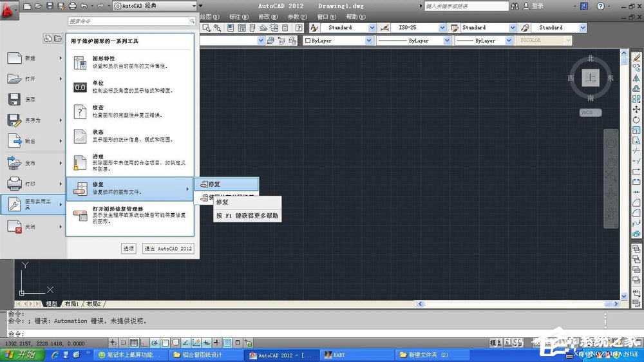Select the Mirror tool in modify toolbar
The height and width of the screenshot is (362, 644).
[637, 78]
